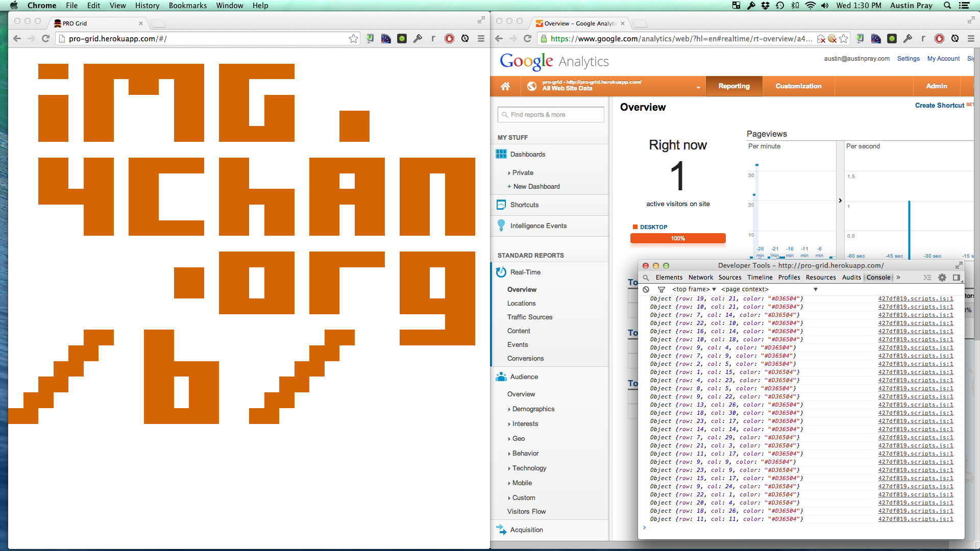Open the Admin tab
This screenshot has height=551, width=980.
[x=936, y=86]
